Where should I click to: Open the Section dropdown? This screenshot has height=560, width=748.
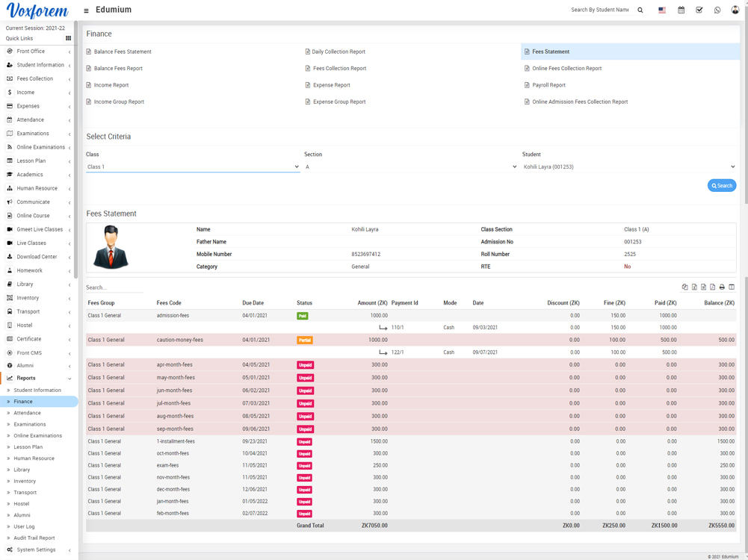coord(410,167)
